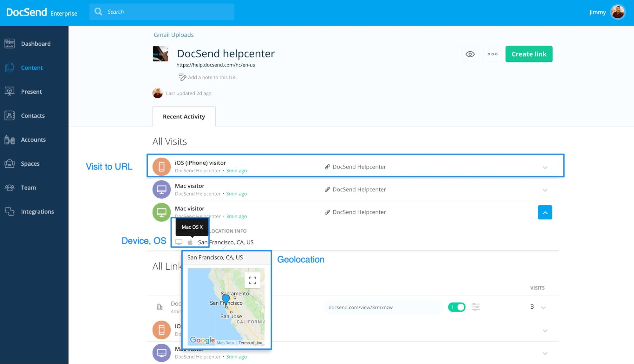Image resolution: width=634 pixels, height=364 pixels.
Task: Click the Google logo on the map
Action: coord(202,340)
